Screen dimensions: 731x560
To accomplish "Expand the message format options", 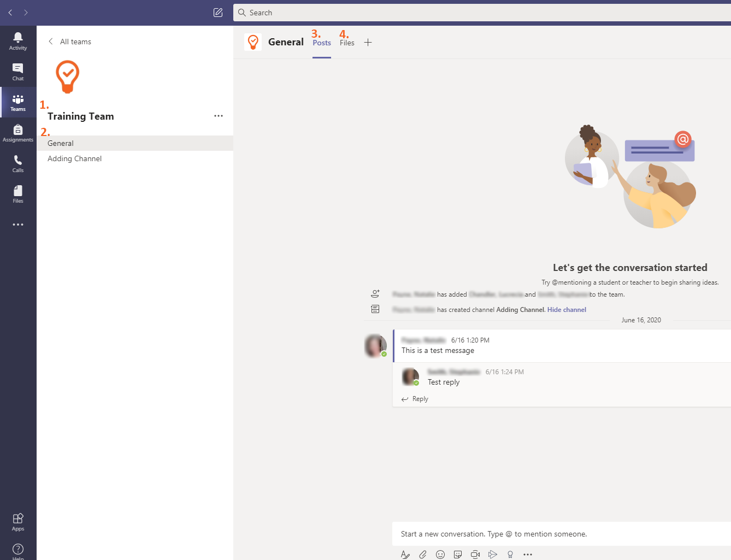I will pyautogui.click(x=405, y=555).
